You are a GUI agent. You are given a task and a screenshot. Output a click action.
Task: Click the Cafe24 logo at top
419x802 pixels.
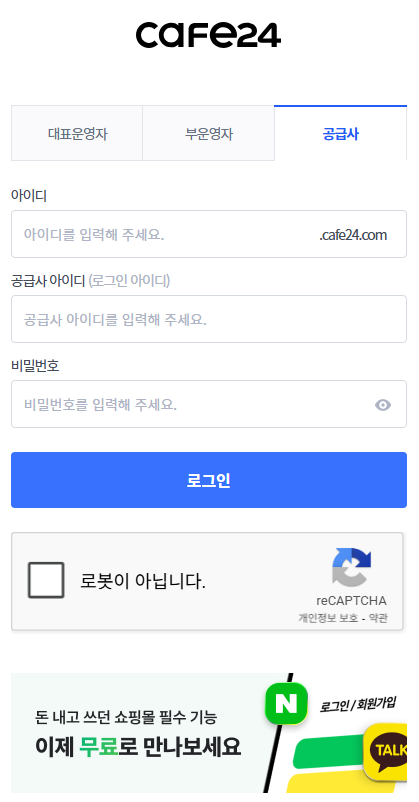pos(208,35)
